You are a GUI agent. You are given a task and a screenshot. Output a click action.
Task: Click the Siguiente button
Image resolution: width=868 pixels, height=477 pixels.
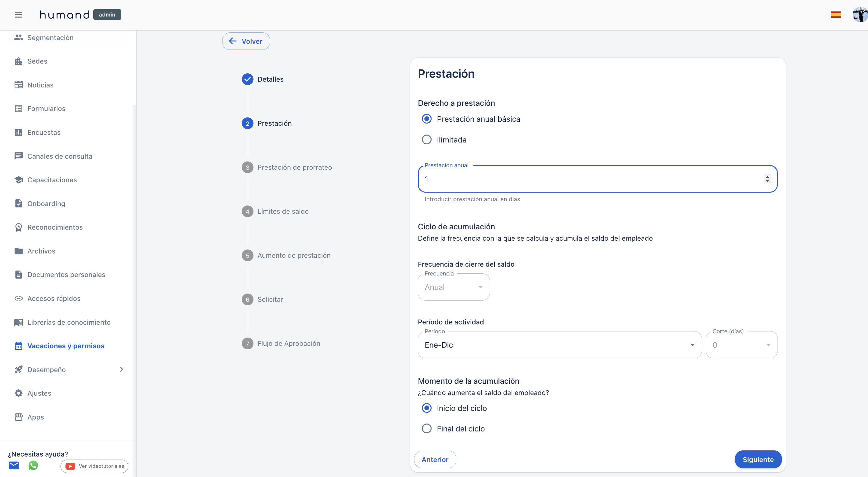click(758, 459)
